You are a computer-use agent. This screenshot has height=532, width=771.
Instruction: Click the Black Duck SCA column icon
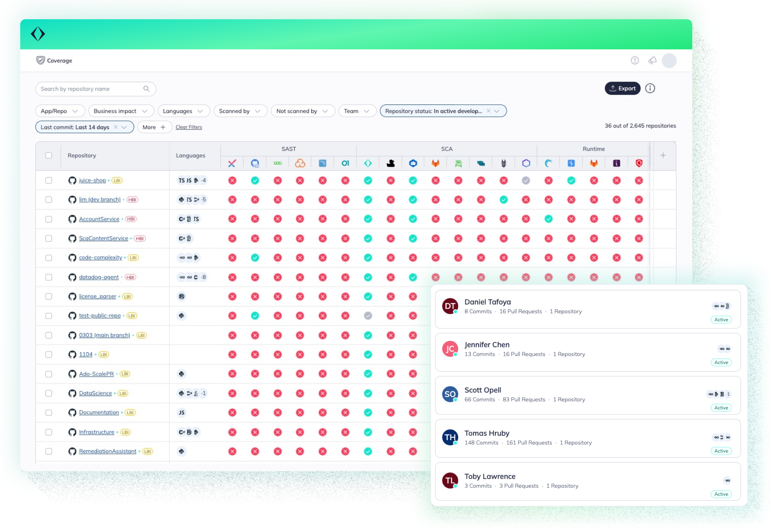tap(390, 163)
